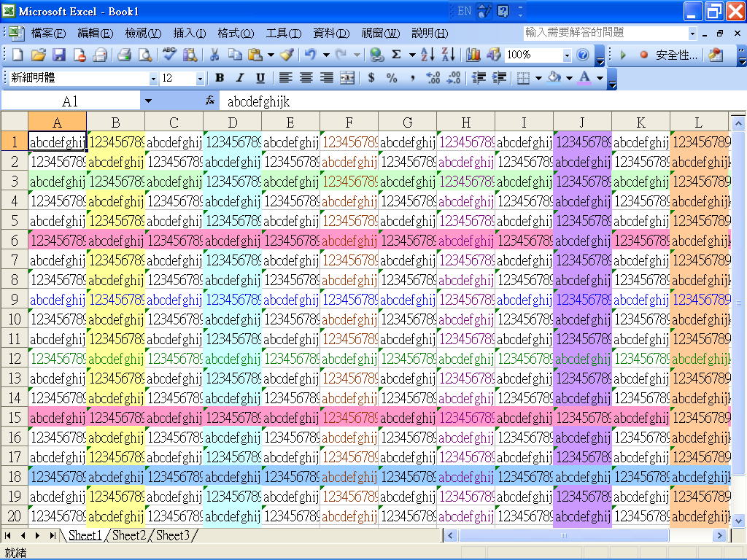This screenshot has height=560, width=747.
Task: Open Print Preview
Action: 145,55
